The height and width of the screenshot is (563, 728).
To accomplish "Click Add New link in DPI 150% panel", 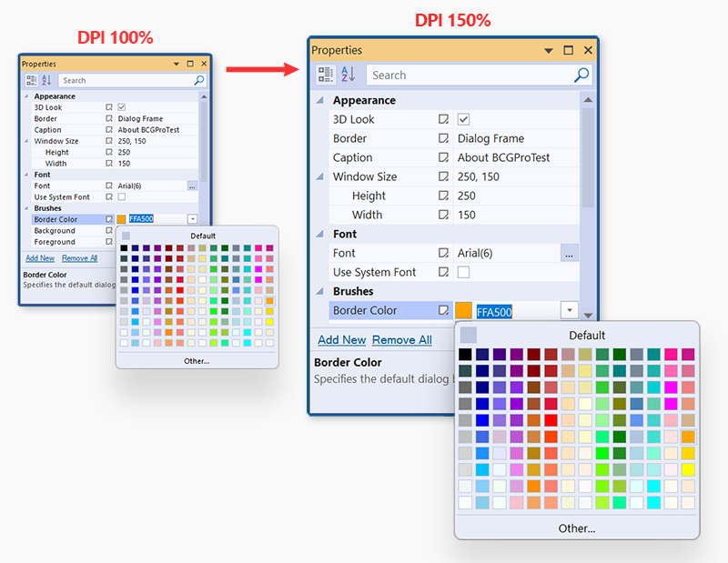I will tap(342, 340).
